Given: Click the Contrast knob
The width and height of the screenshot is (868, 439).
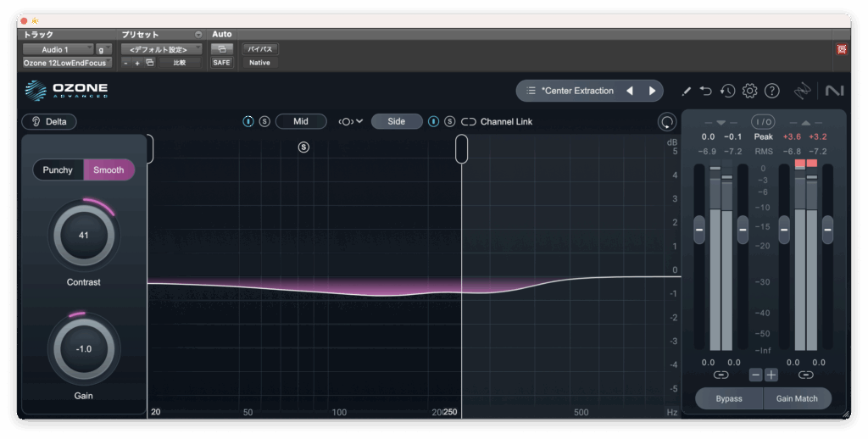Looking at the screenshot, I should coord(84,235).
